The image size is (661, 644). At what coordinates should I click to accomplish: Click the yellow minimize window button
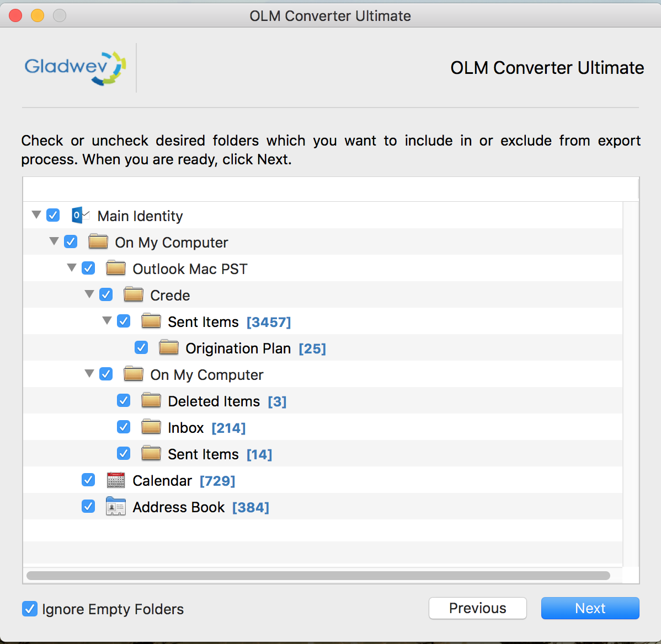point(38,15)
